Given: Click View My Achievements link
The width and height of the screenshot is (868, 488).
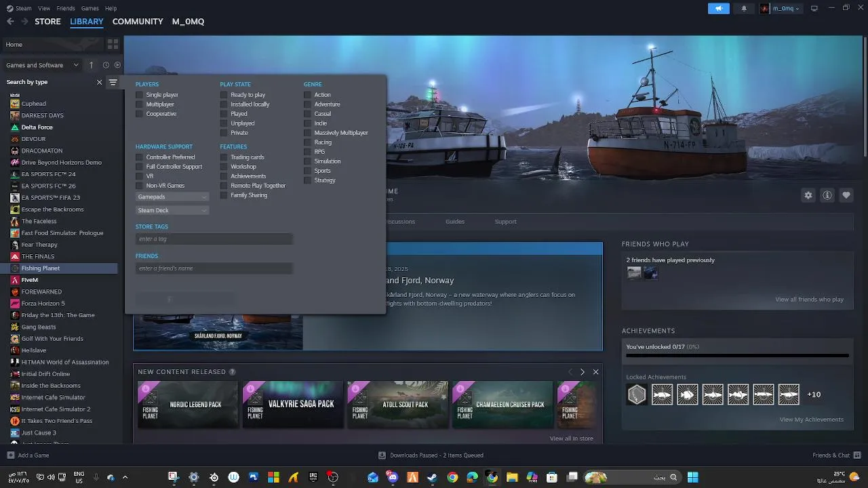Looking at the screenshot, I should point(811,420).
